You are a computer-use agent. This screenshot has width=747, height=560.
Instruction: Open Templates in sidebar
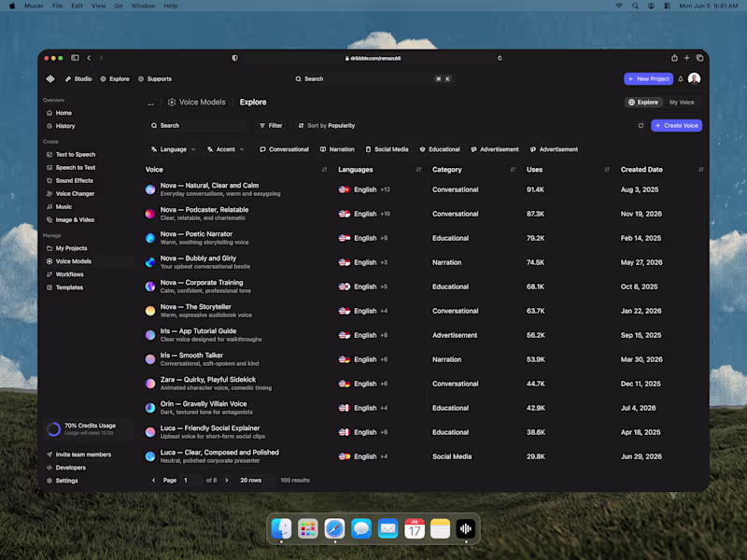click(x=64, y=287)
